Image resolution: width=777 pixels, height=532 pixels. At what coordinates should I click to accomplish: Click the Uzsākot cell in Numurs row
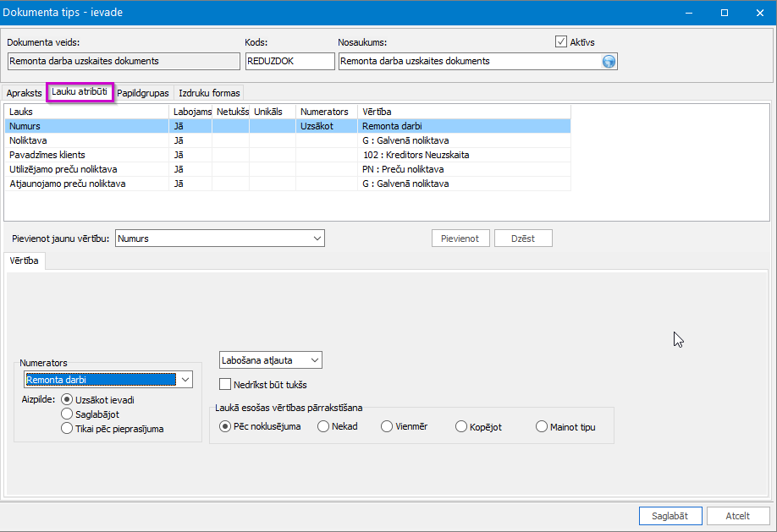[x=327, y=126]
